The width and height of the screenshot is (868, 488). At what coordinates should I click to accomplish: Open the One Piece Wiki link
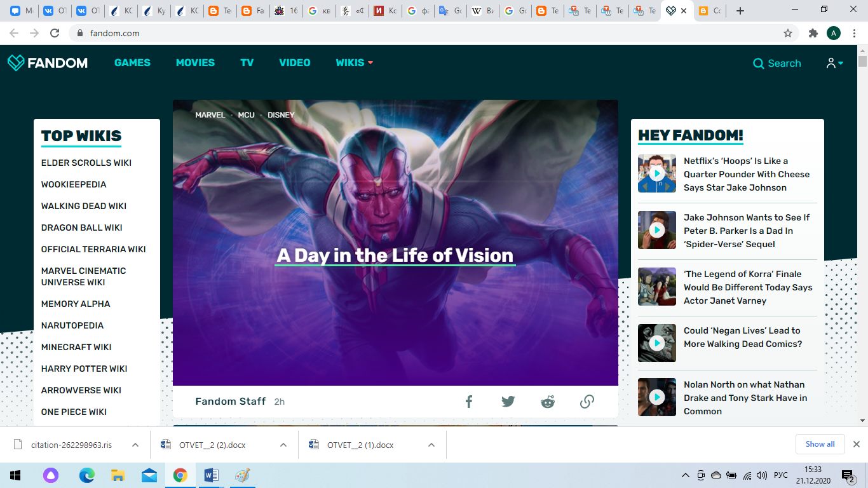pos(74,412)
